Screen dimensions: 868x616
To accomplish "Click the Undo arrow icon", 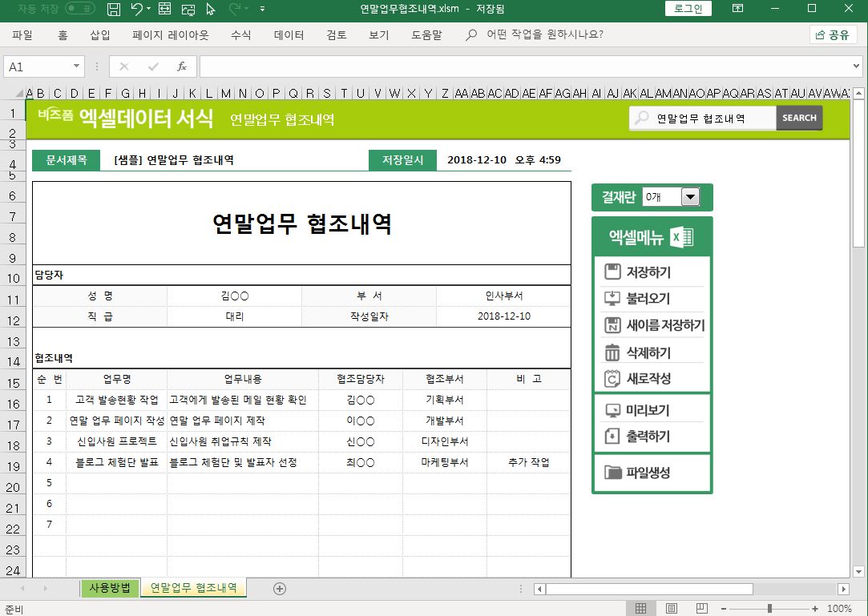I will coord(137,10).
